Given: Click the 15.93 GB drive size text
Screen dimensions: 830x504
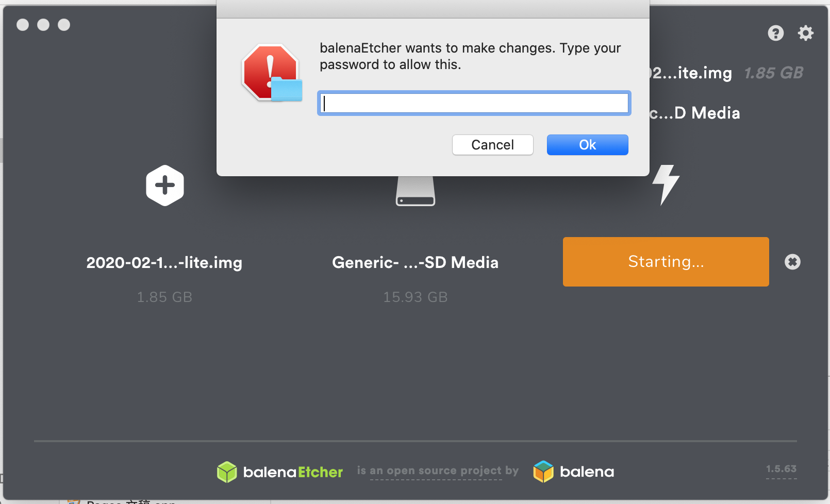Looking at the screenshot, I should [415, 297].
